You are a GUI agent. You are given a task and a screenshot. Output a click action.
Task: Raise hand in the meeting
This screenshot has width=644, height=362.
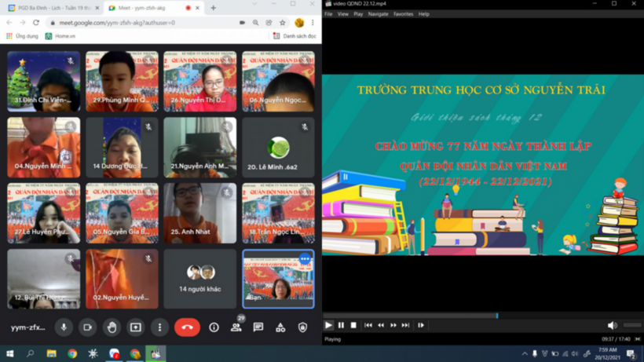click(x=112, y=327)
